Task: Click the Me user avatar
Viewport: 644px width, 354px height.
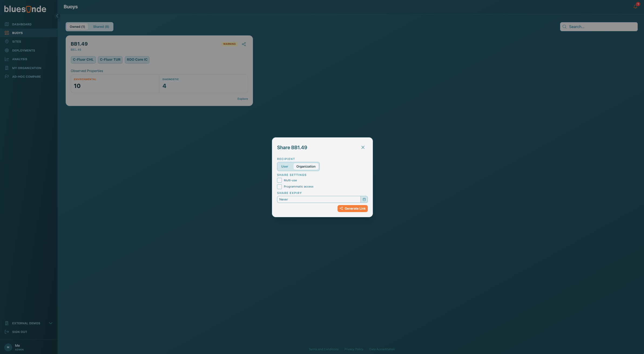Action: 8,347
